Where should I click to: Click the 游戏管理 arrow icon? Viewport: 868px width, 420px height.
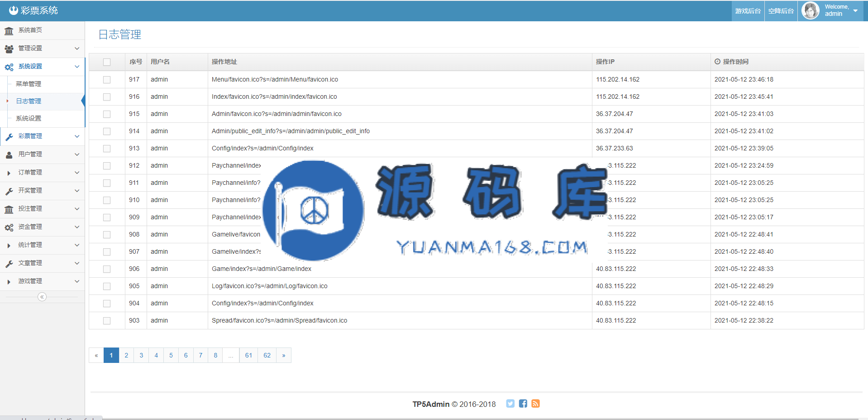point(9,282)
